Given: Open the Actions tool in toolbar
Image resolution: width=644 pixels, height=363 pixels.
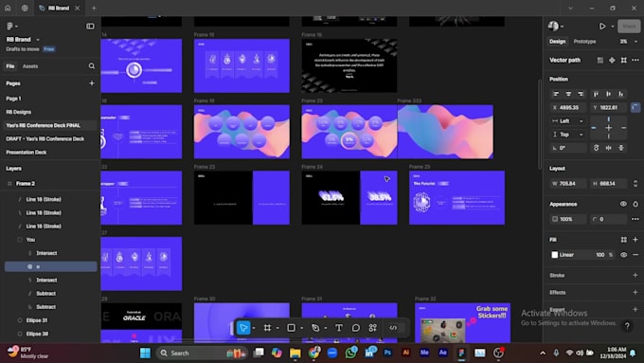Looking at the screenshot, I should click(372, 328).
